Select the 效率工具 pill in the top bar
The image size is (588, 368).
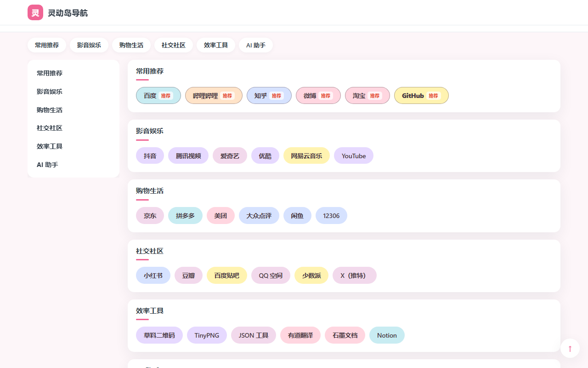(x=216, y=45)
